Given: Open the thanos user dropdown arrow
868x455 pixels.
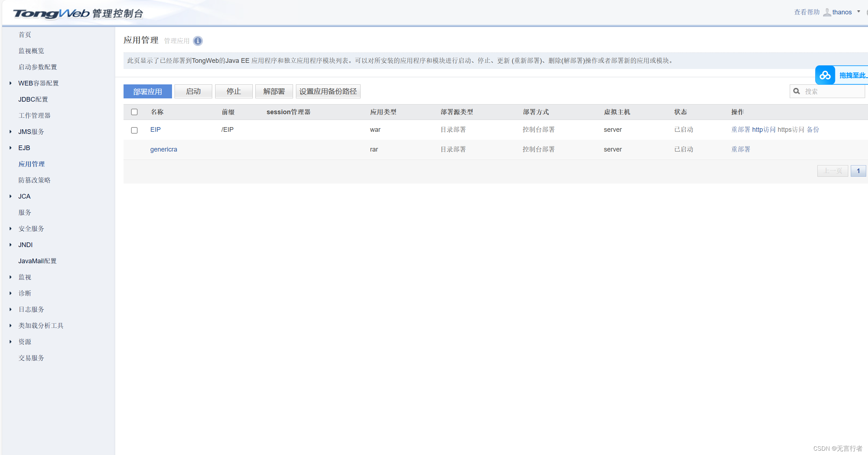Looking at the screenshot, I should pos(859,12).
